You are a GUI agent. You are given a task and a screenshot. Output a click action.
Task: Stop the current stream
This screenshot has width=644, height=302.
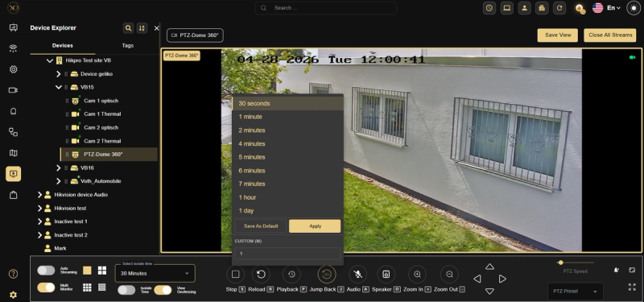pos(235,275)
